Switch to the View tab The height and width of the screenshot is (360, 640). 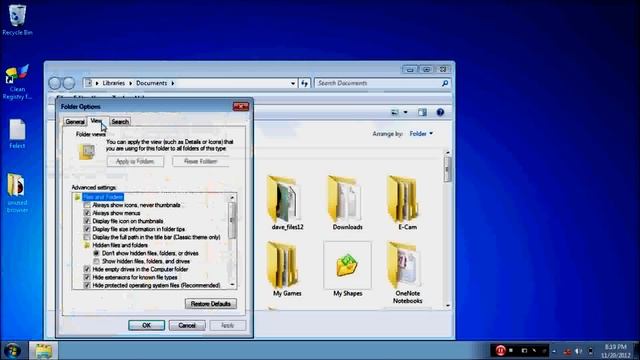pyautogui.click(x=96, y=121)
